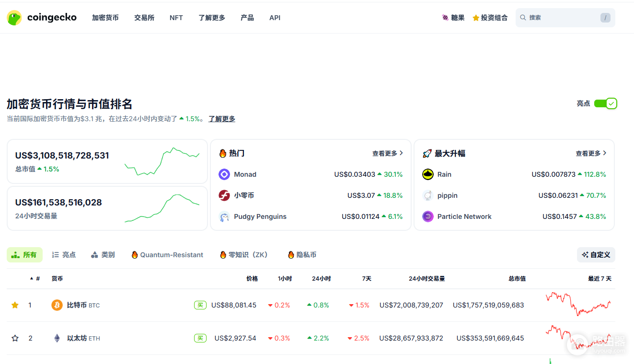Image resolution: width=634 pixels, height=364 pixels.
Task: Open the 隐私币 category tab
Action: (x=302, y=255)
